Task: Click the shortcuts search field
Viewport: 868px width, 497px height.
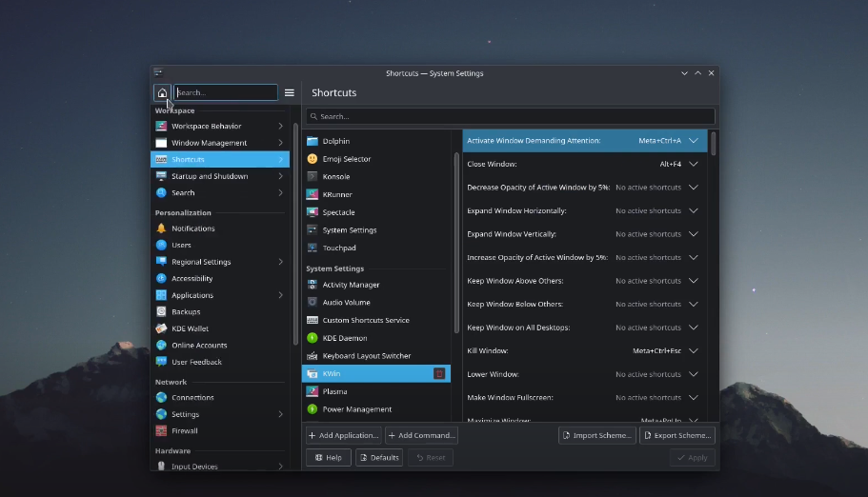Action: pyautogui.click(x=510, y=116)
